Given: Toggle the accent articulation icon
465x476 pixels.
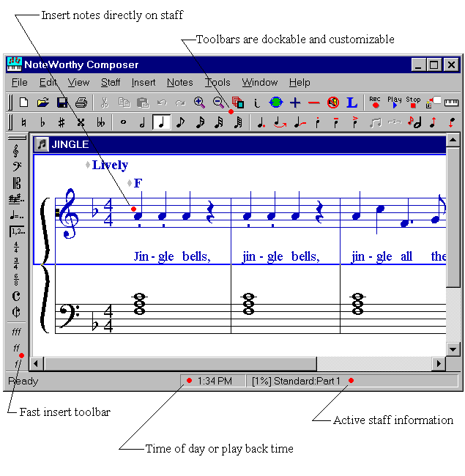Looking at the screenshot, I should click(x=355, y=122).
